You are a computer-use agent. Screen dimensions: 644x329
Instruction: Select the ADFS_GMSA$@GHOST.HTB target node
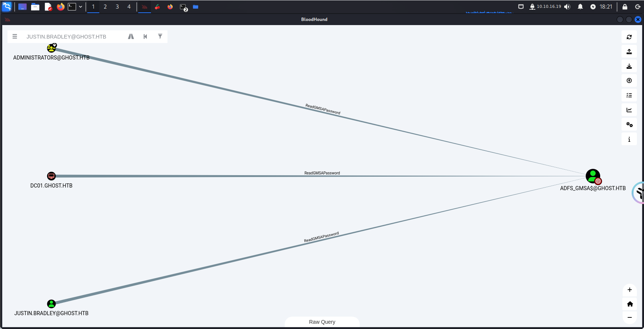tap(593, 176)
